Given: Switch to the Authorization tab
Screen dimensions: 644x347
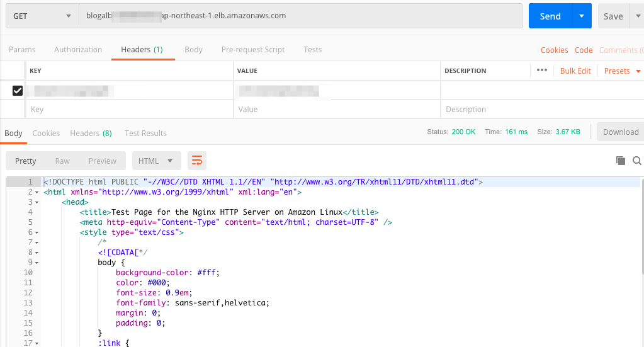Looking at the screenshot, I should 78,50.
